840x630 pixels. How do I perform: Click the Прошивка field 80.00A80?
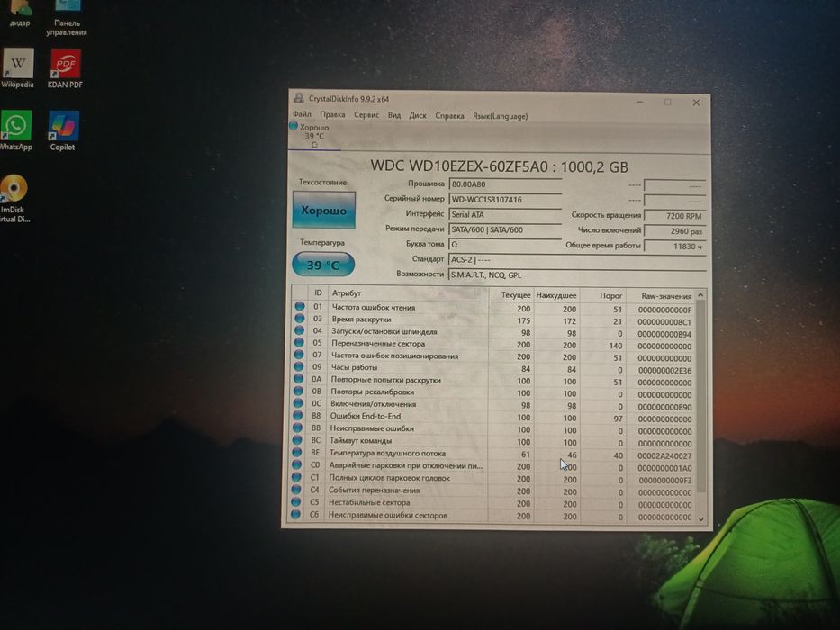[x=505, y=184]
